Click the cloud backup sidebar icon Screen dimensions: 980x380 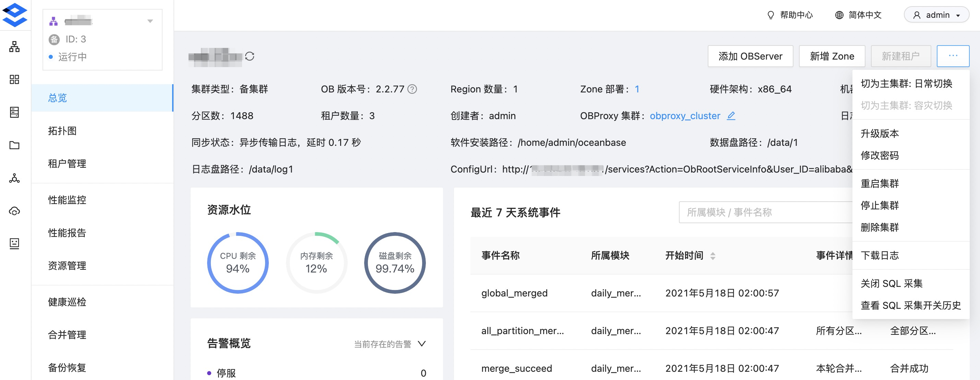(x=14, y=211)
